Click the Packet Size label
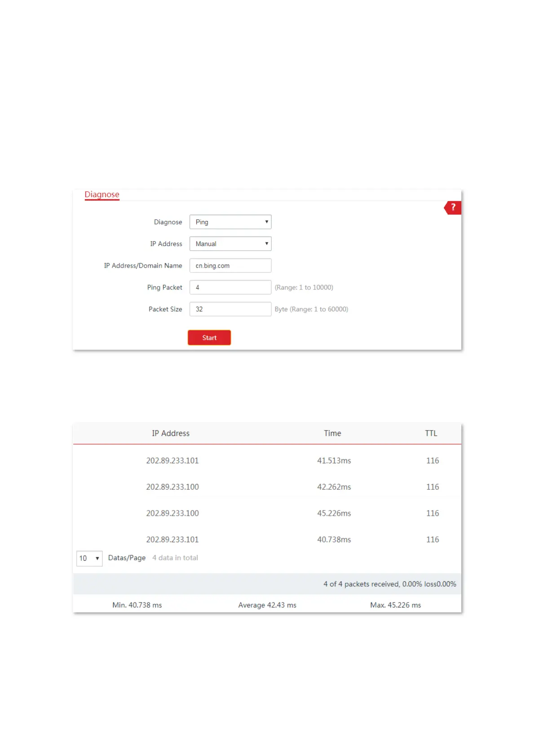Image resolution: width=535 pixels, height=756 pixels. tap(165, 309)
